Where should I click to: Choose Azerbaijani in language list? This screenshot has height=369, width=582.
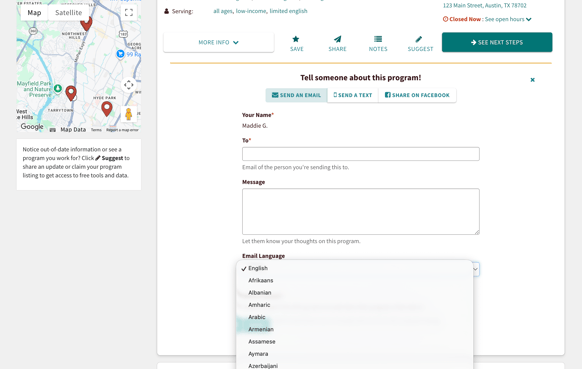pos(354,365)
